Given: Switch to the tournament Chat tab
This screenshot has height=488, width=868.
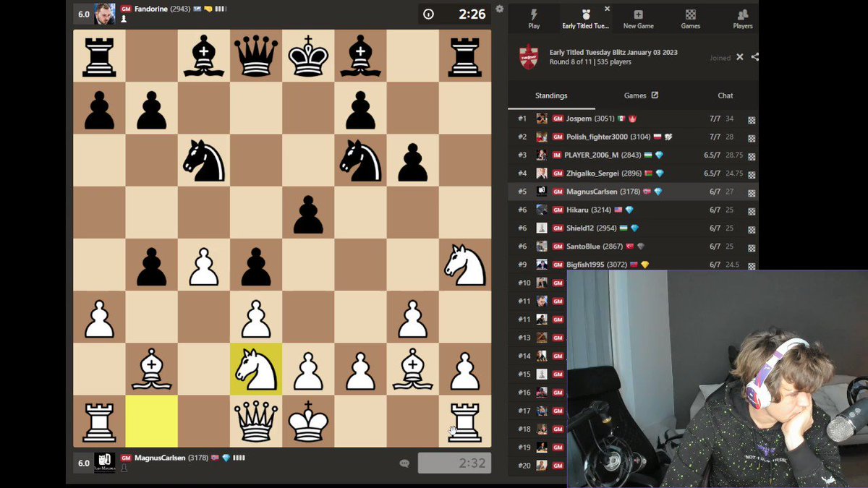Looking at the screenshot, I should pyautogui.click(x=726, y=95).
